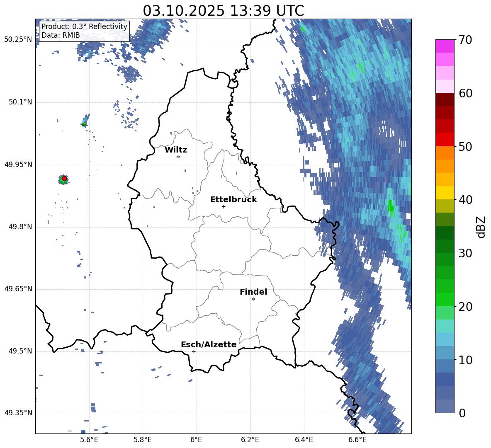The width and height of the screenshot is (491, 448).
Task: Click the yellow swatch above 40 dBZ
Action: pyautogui.click(x=445, y=193)
